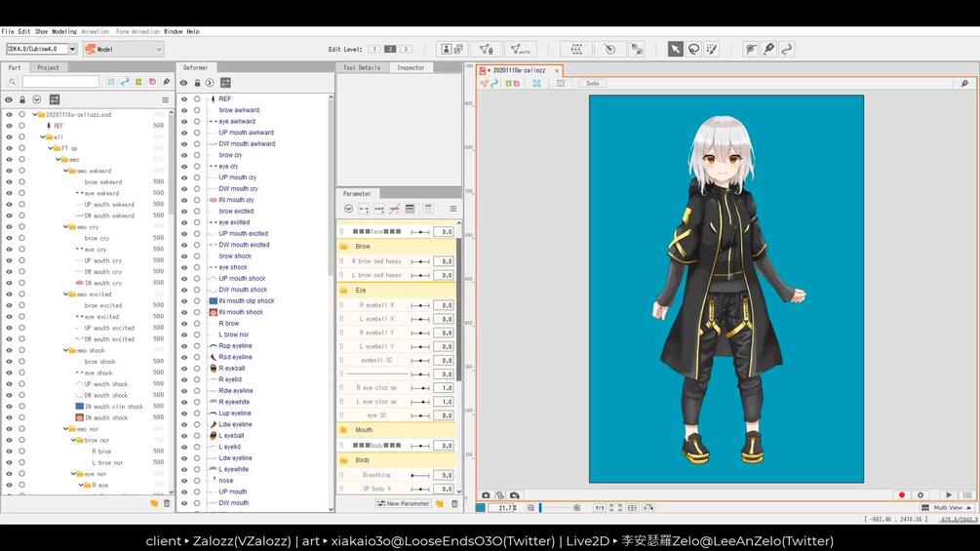The image size is (980, 551).
Task: Select the Lasso selection tool
Action: pos(693,49)
